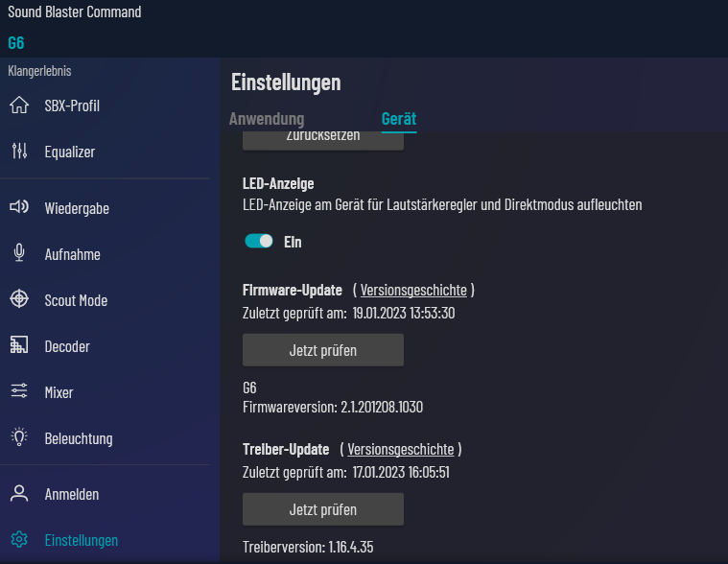Click the Beleuchtung light bulb icon
The image size is (728, 564).
[x=19, y=436]
